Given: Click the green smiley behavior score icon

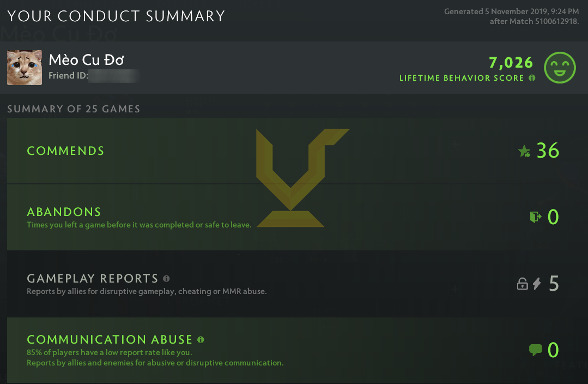Looking at the screenshot, I should [x=560, y=68].
